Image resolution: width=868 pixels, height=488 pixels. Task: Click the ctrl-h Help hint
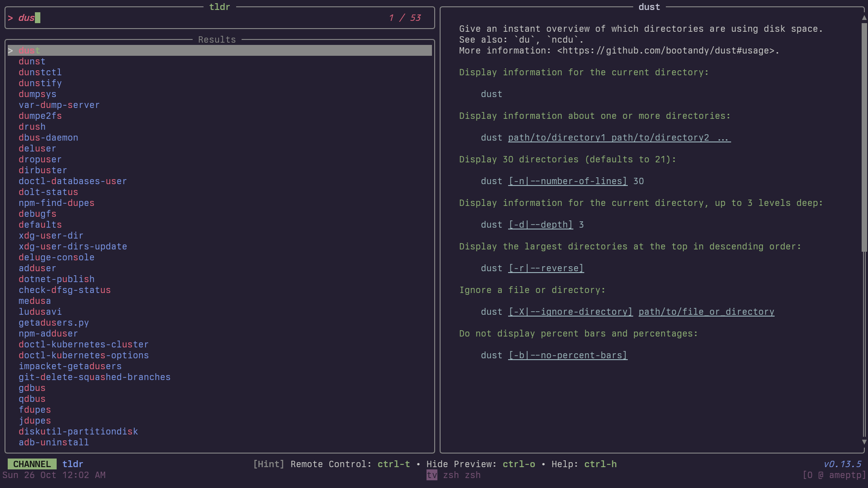click(600, 464)
